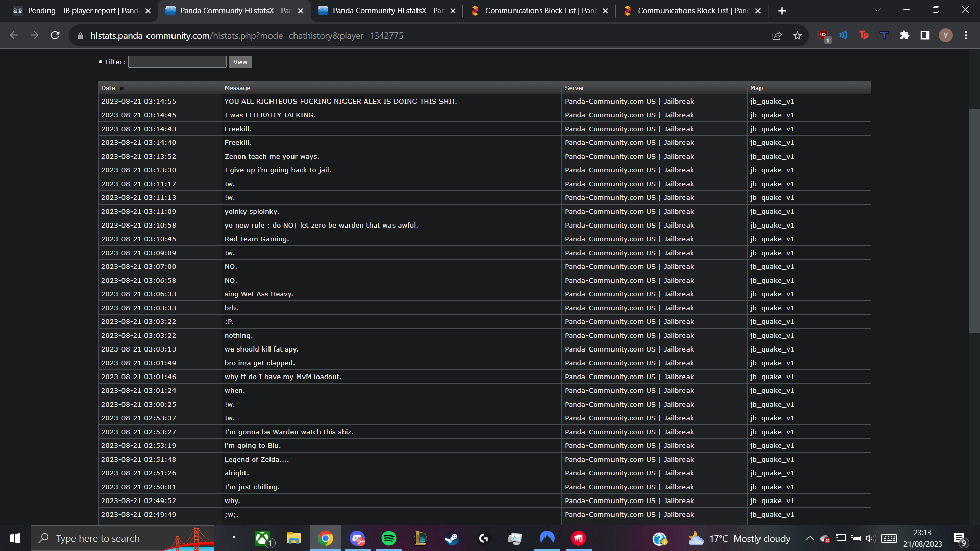The image size is (980, 551).
Task: Open Steam from the taskbar
Action: tap(452, 538)
